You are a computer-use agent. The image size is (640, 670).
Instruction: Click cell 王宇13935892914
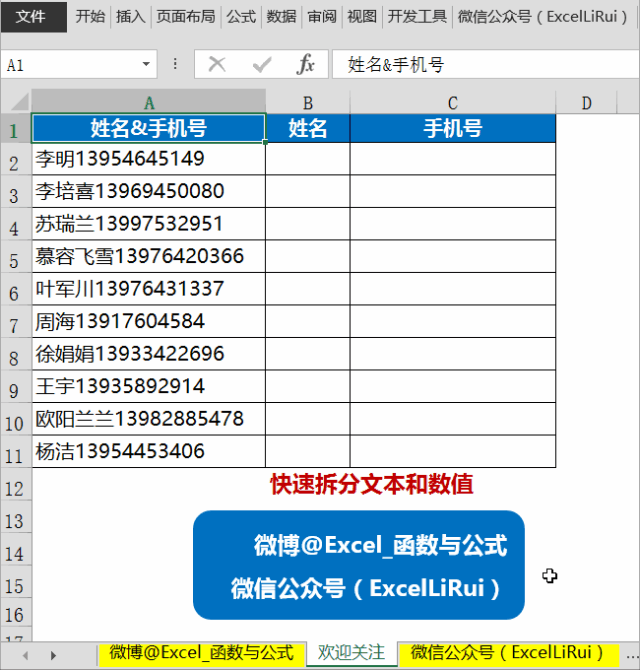point(148,386)
